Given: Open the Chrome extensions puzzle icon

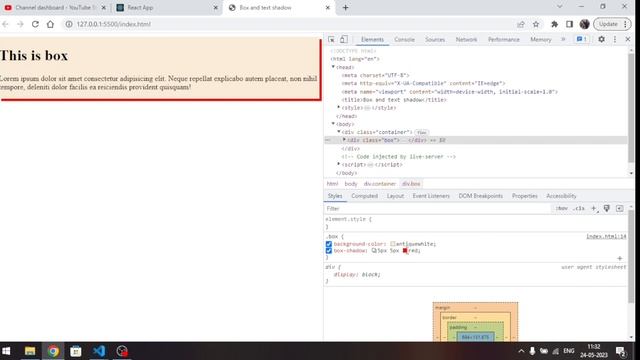Looking at the screenshot, I should [x=554, y=24].
